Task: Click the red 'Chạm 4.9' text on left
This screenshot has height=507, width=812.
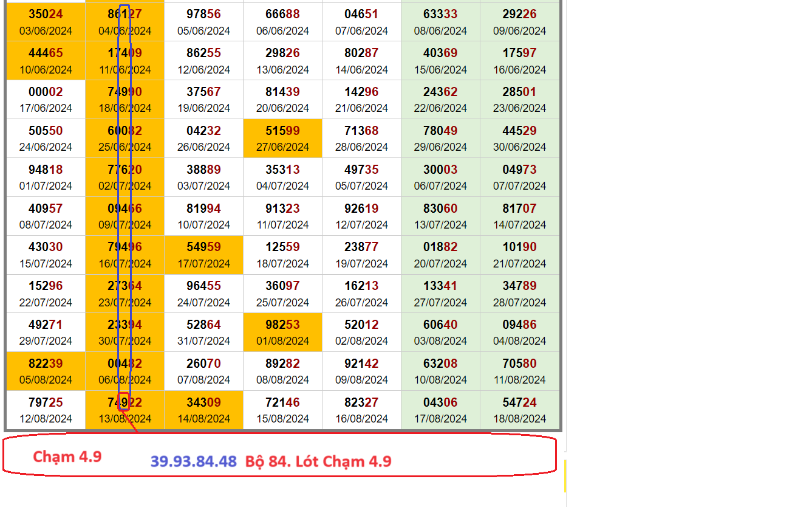Action: coord(67,457)
